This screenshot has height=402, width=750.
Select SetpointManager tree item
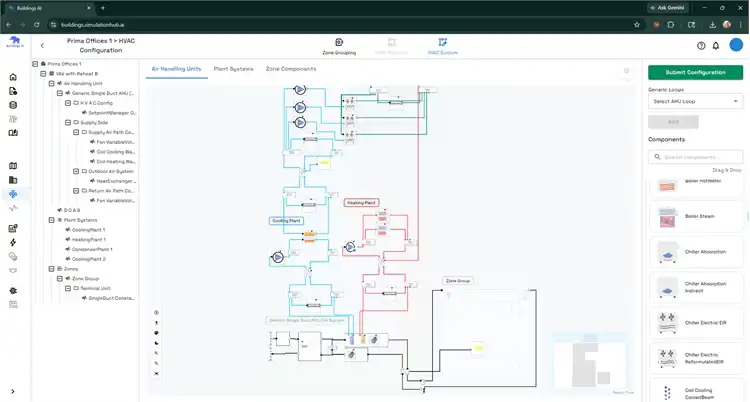[112, 113]
